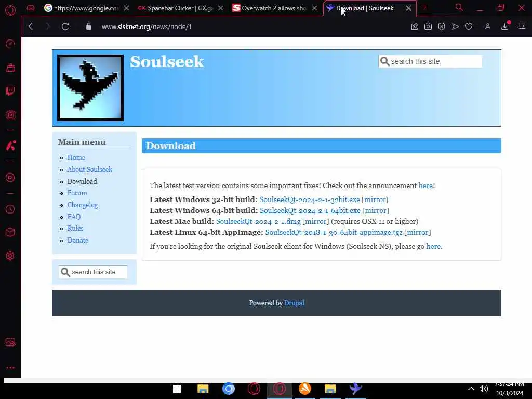Viewport: 532px width, 399px height.
Task: Click the search tabs magnifier icon
Action: (459, 7)
